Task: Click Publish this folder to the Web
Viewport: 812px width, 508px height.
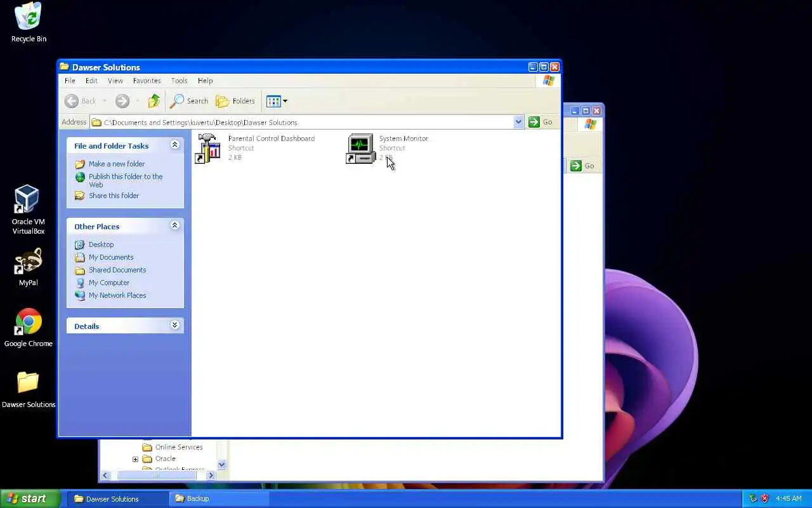Action: (126, 180)
